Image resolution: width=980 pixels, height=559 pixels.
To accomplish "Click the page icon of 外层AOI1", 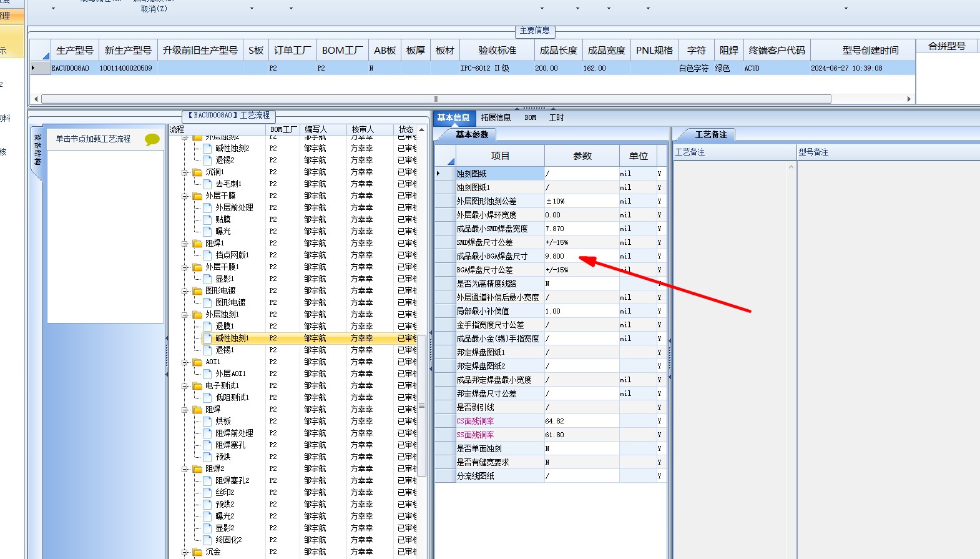I will point(208,374).
